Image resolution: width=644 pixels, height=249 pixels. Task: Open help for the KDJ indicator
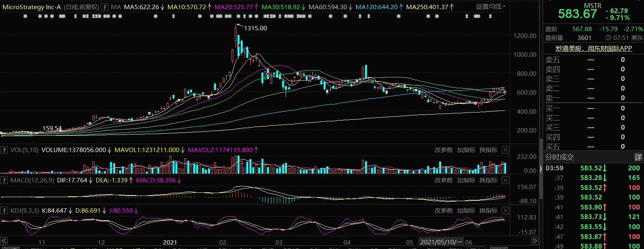pyautogui.click(x=4, y=211)
